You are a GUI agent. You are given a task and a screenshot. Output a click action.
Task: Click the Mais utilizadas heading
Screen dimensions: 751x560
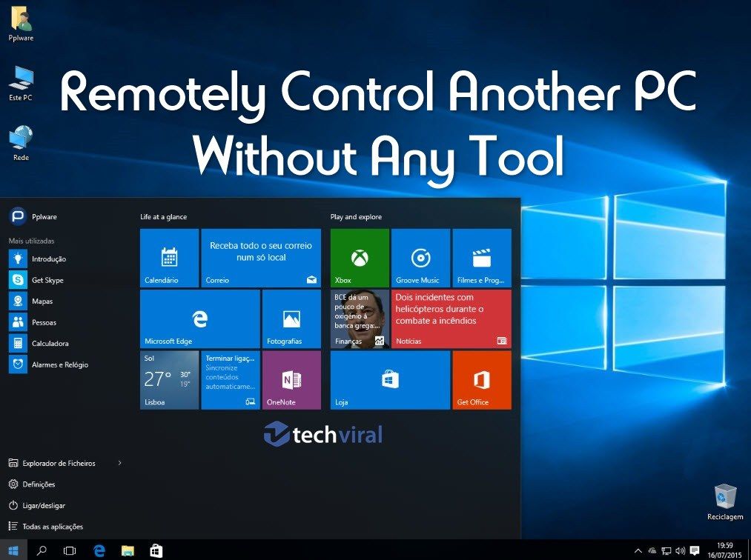(31, 241)
